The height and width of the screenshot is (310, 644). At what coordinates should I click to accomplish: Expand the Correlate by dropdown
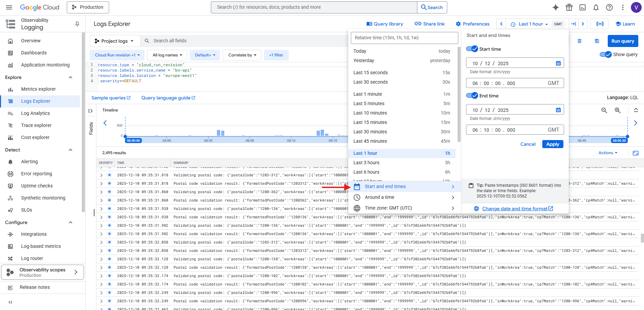pyautogui.click(x=242, y=55)
